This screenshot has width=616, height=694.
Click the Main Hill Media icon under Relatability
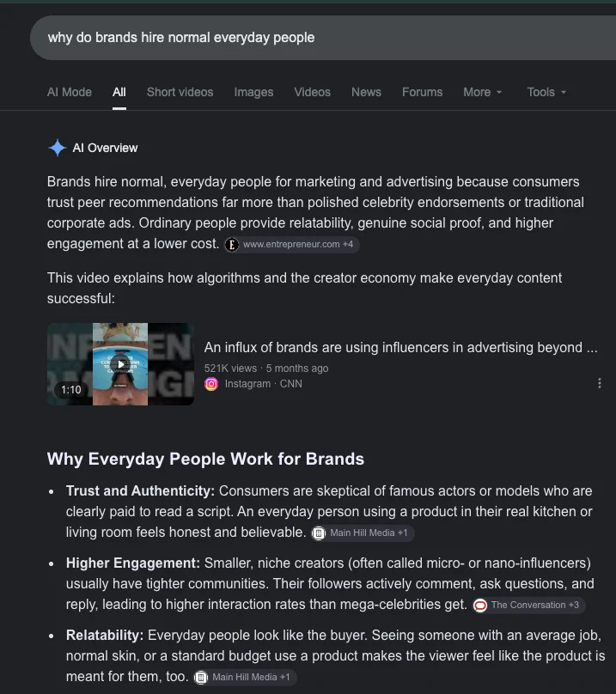pyautogui.click(x=201, y=677)
